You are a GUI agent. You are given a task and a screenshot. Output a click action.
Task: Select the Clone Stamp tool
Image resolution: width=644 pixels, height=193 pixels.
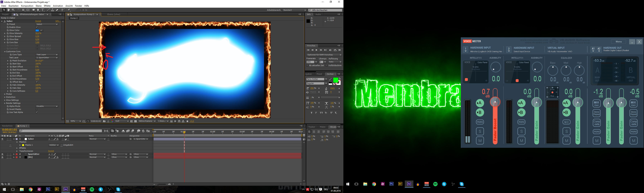coord(52,10)
